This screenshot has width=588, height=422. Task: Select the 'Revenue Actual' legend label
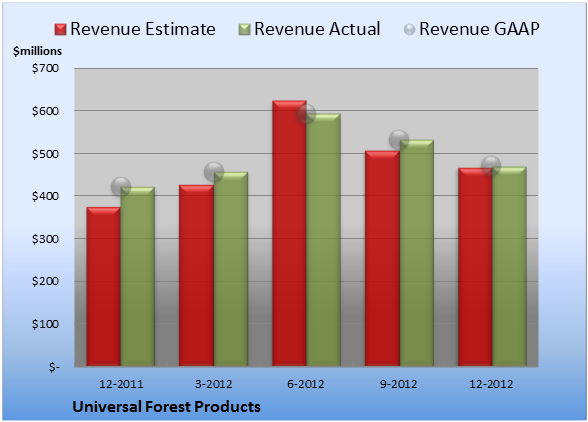[317, 29]
